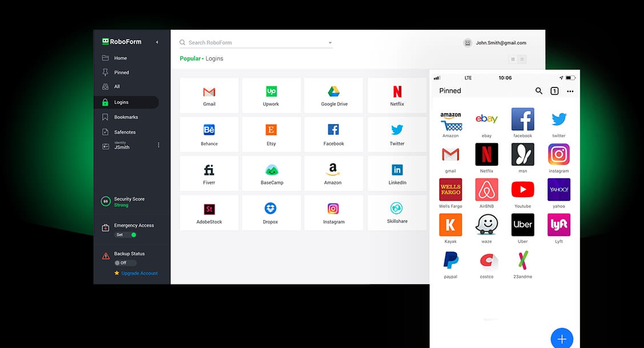This screenshot has height=348, width=644.
Task: Switch to grid view layout
Action: click(513, 59)
